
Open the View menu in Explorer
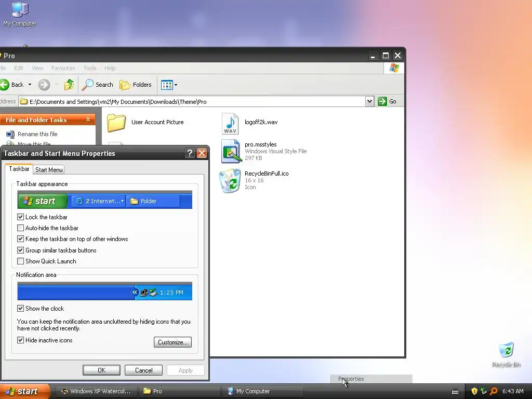coord(37,68)
